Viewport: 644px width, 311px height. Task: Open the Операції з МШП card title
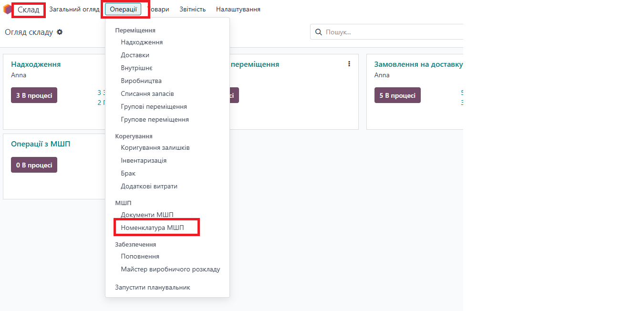pyautogui.click(x=41, y=144)
